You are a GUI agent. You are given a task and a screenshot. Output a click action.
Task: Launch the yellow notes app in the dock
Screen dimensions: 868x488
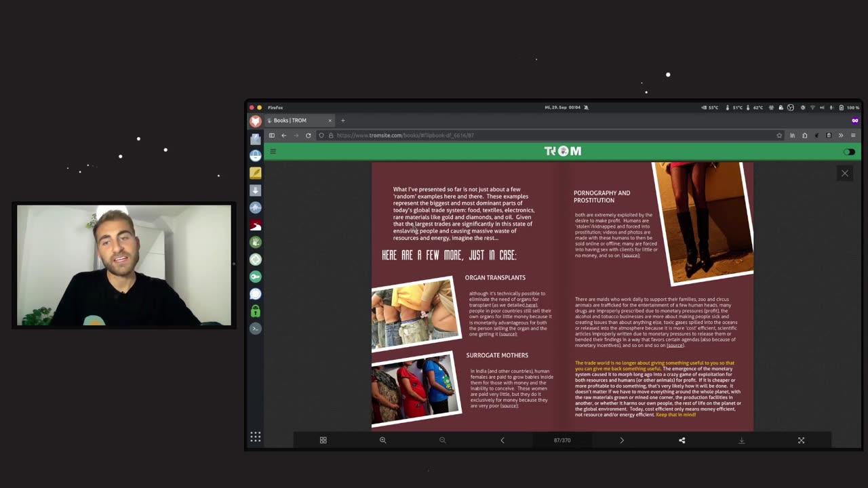pos(256,174)
